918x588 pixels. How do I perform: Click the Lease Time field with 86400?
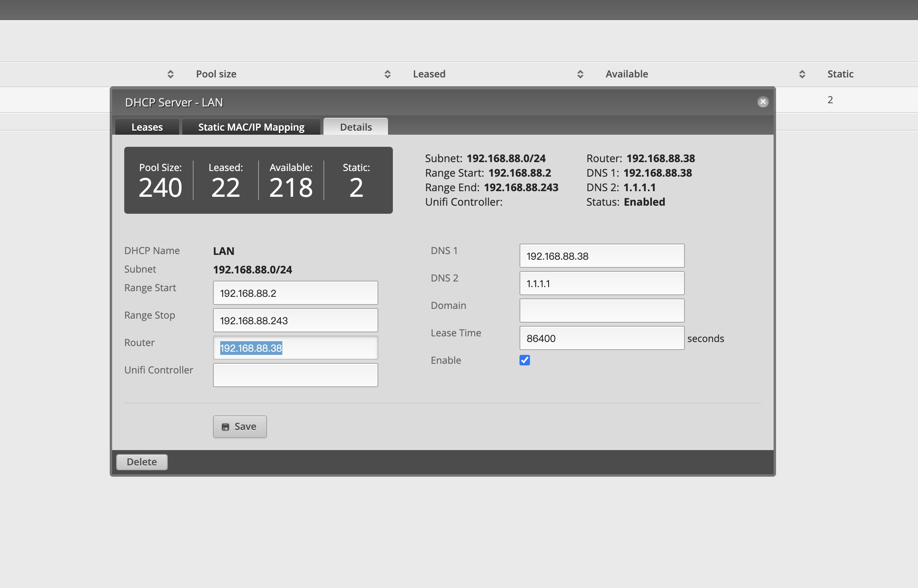[x=602, y=338]
